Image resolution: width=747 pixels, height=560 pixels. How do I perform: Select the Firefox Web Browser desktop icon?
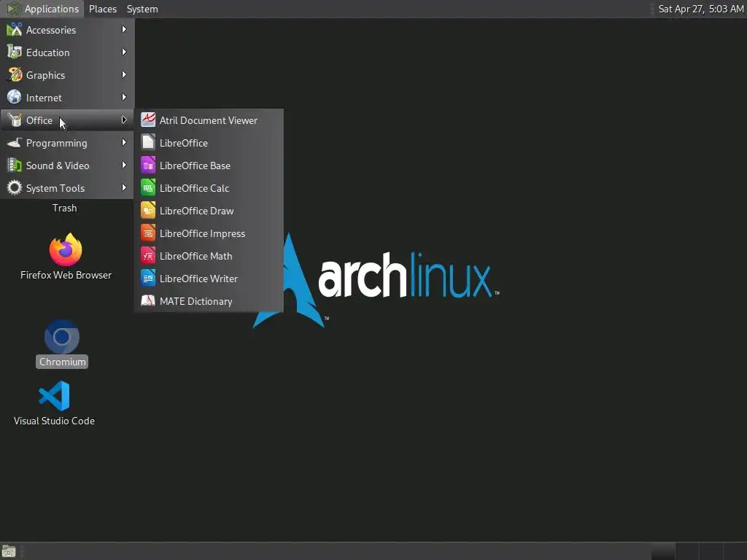(66, 249)
